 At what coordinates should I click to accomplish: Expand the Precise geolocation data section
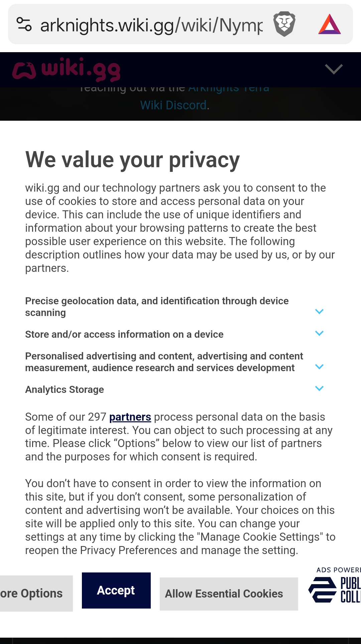[x=319, y=312]
